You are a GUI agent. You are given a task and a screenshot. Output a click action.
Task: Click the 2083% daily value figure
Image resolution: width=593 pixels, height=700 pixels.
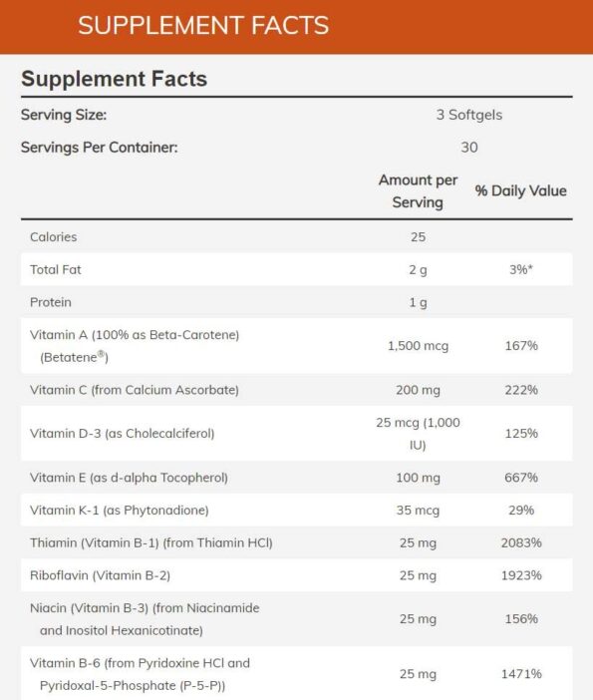point(521,542)
